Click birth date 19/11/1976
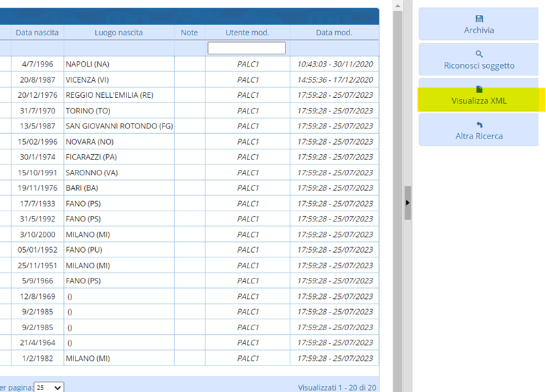This screenshot has height=392, width=546. click(x=37, y=188)
